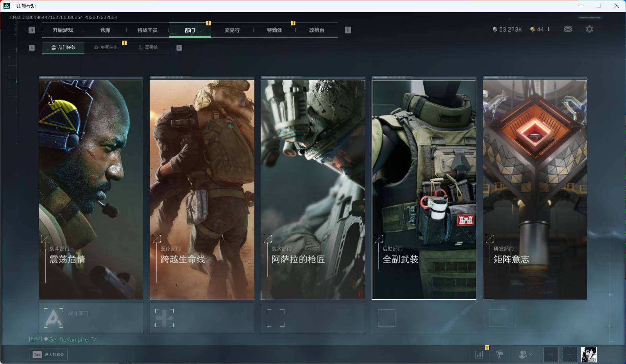Open the friends icon showing 2
The width and height of the screenshot is (626, 364).
coord(525,354)
